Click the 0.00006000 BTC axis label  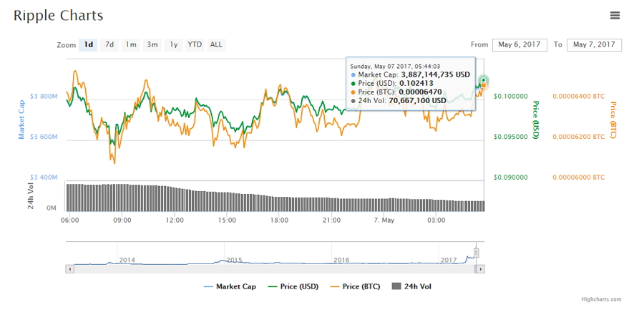(579, 178)
